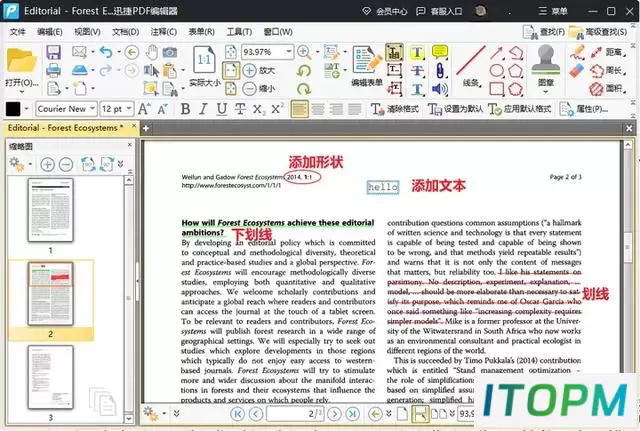640x431 pixels.
Task: Undo the last action
Action: pyautogui.click(x=106, y=52)
